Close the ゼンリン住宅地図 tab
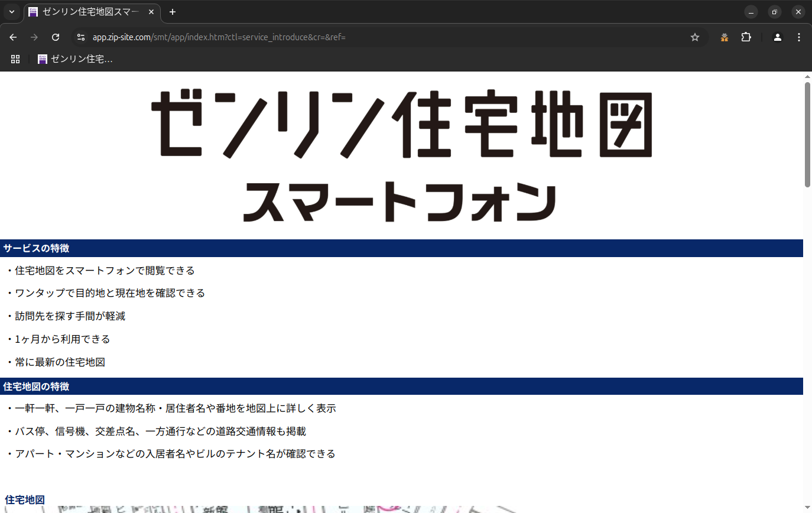 tap(151, 12)
